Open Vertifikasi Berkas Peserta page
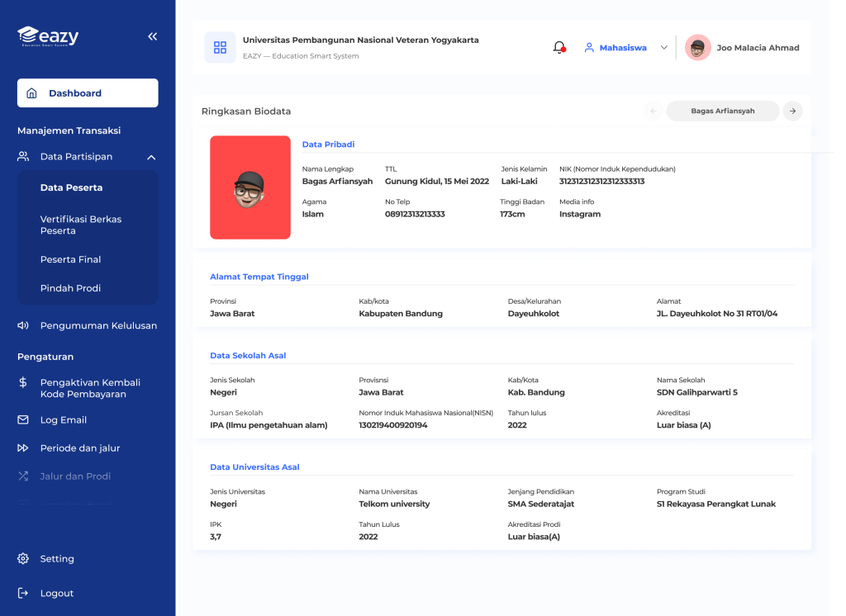The image size is (846, 616). pos(81,225)
